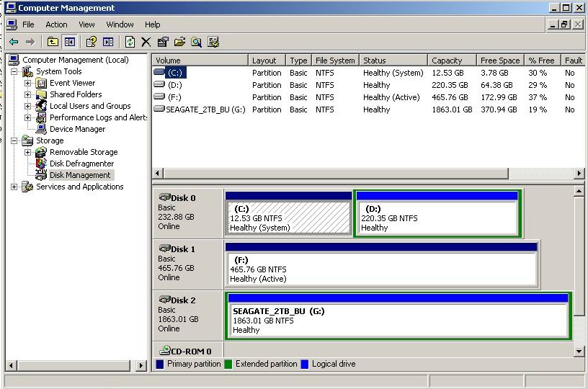Click the Open folder toolbar icon
Screen dimensions: 588x389
[x=179, y=42]
